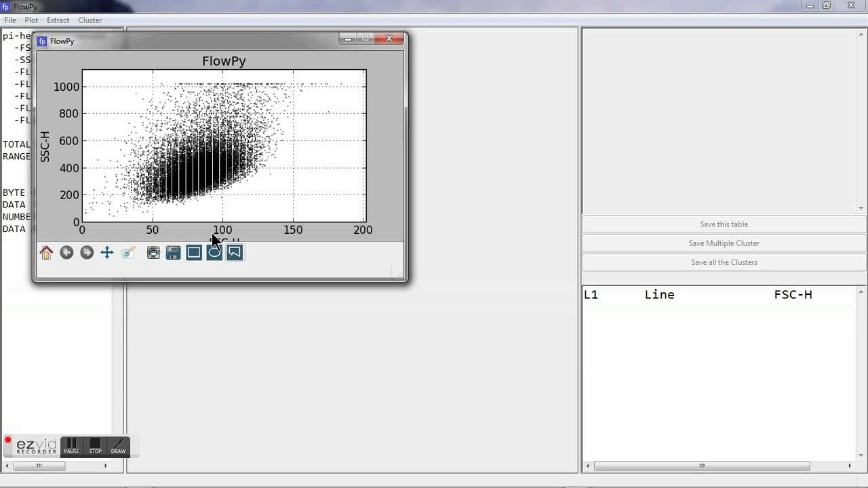Viewport: 868px width, 488px height.
Task: Go forward to next plot view
Action: [x=87, y=253]
